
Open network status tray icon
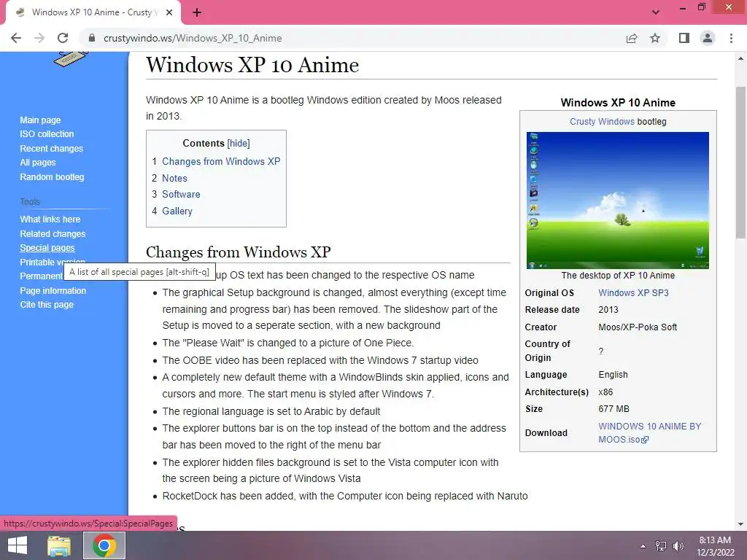click(661, 546)
